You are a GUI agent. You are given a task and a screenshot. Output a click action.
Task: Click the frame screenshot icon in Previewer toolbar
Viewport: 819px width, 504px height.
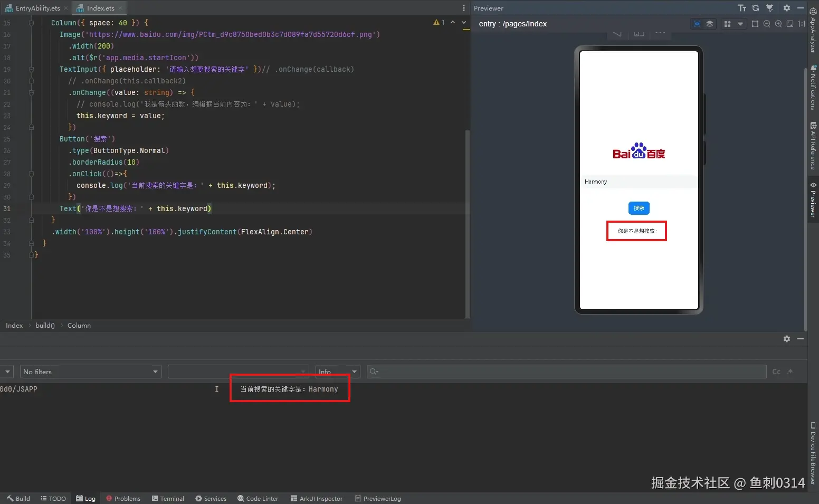pyautogui.click(x=755, y=24)
